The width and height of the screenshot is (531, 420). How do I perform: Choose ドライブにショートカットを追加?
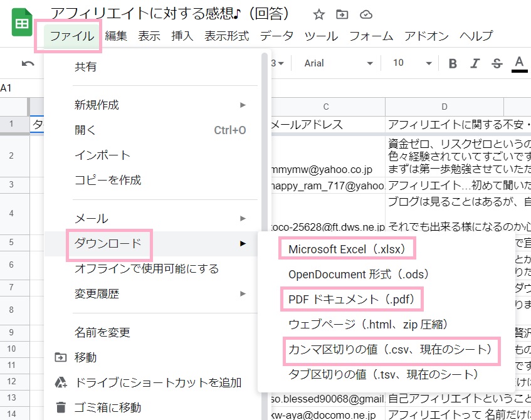[x=153, y=383]
